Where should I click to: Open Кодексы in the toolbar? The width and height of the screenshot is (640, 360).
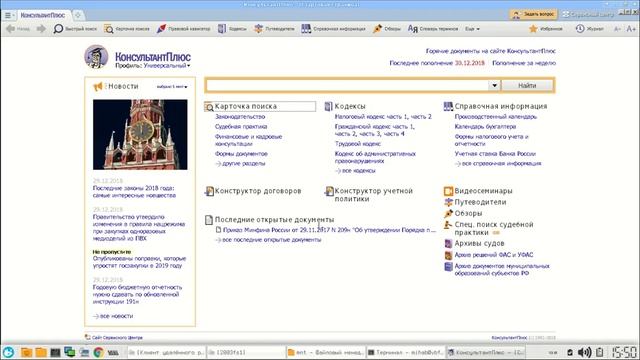pyautogui.click(x=232, y=29)
